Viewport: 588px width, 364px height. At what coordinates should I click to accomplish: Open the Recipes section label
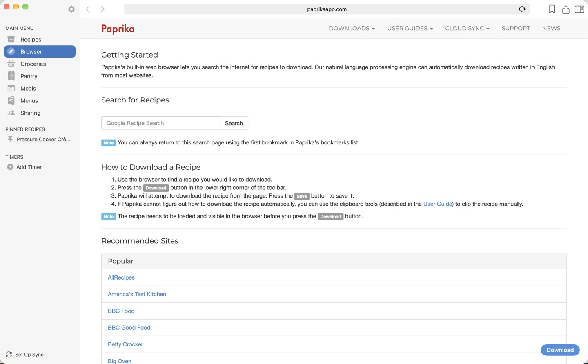(31, 40)
